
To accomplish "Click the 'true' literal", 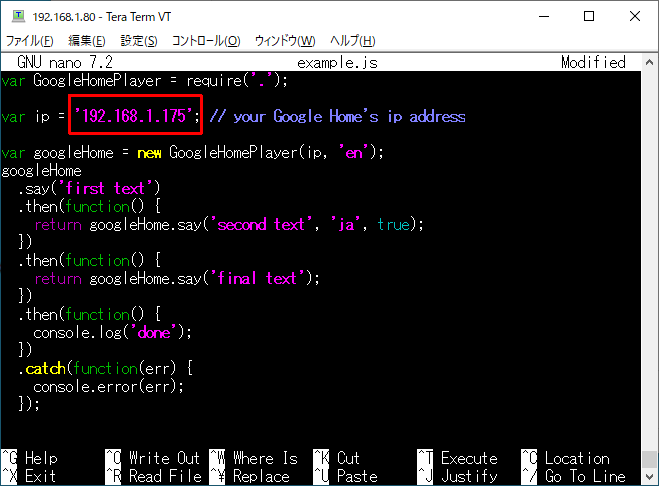I will click(393, 224).
